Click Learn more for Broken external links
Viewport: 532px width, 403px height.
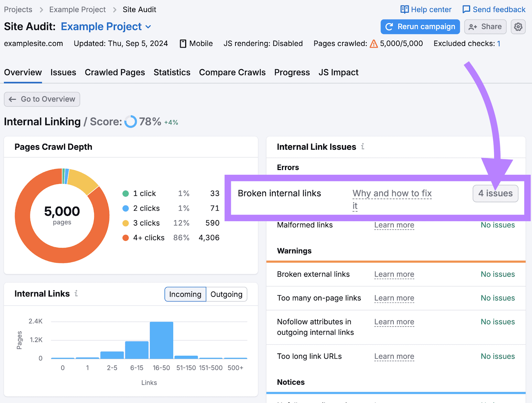click(394, 274)
